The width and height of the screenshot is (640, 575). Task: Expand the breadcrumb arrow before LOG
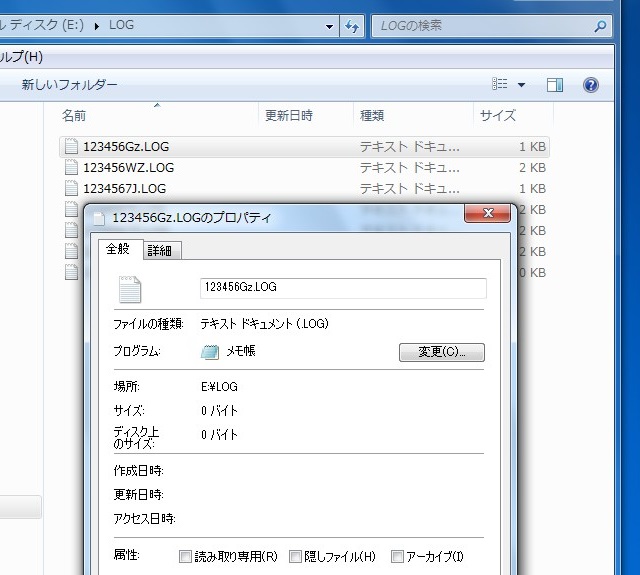pos(97,26)
